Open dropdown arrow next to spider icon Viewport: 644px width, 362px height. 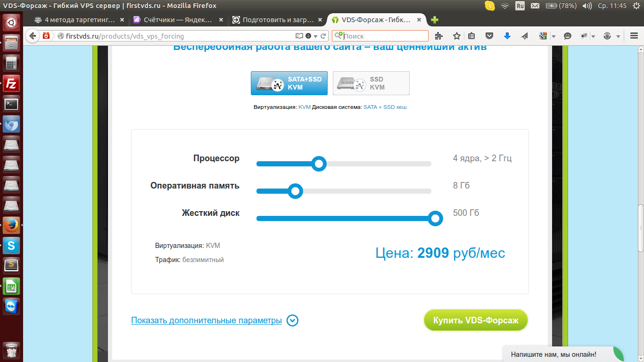pyautogui.click(x=593, y=36)
